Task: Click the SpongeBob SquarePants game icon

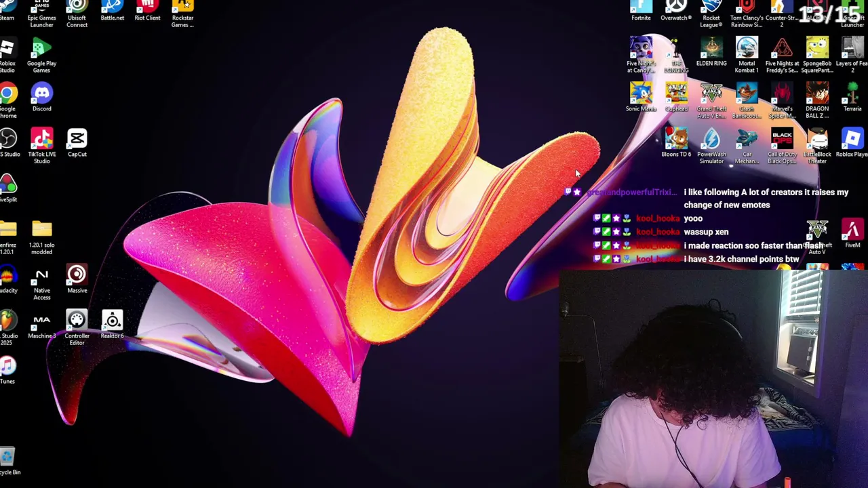Action: point(817,56)
